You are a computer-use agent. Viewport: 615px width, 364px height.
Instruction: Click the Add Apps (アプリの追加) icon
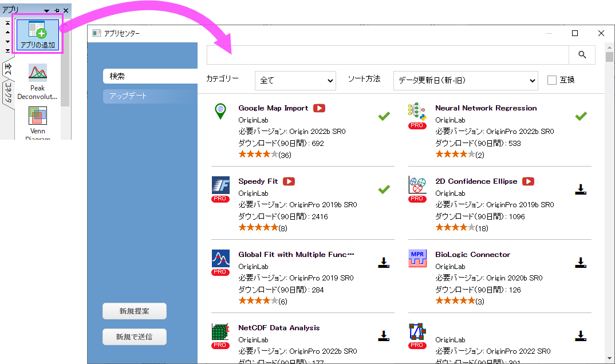point(38,34)
